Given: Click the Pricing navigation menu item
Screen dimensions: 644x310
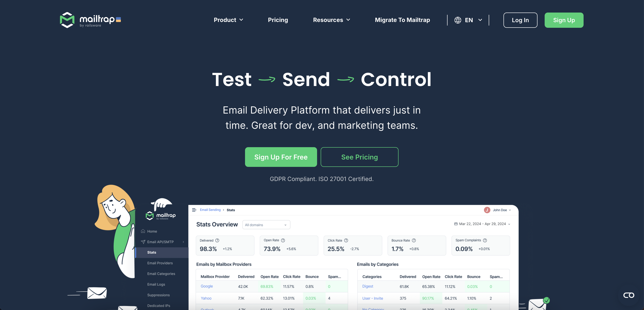Looking at the screenshot, I should point(278,20).
